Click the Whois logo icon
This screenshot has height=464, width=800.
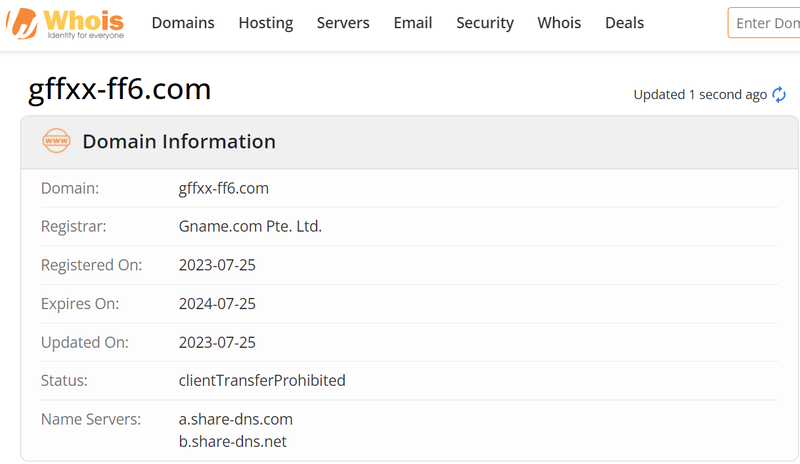pyautogui.click(x=22, y=23)
